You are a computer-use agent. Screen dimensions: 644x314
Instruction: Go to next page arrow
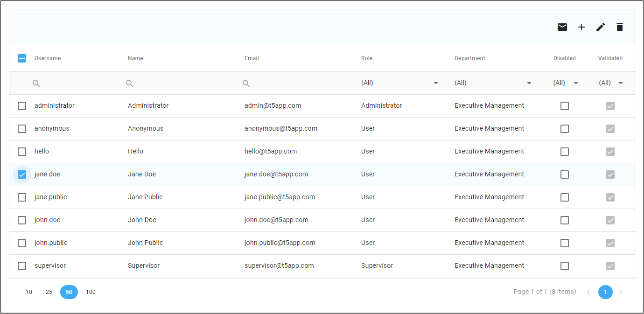pos(621,293)
